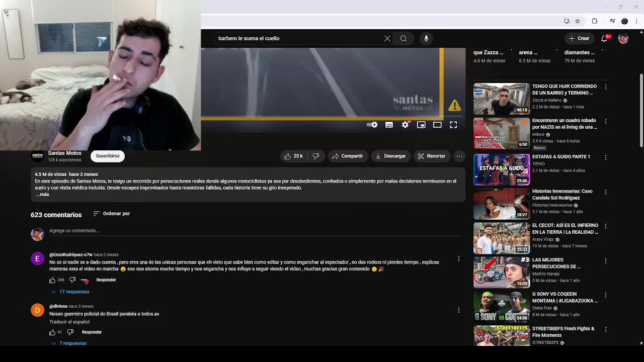Open the notifications bell
The width and height of the screenshot is (644, 362).
click(x=605, y=38)
